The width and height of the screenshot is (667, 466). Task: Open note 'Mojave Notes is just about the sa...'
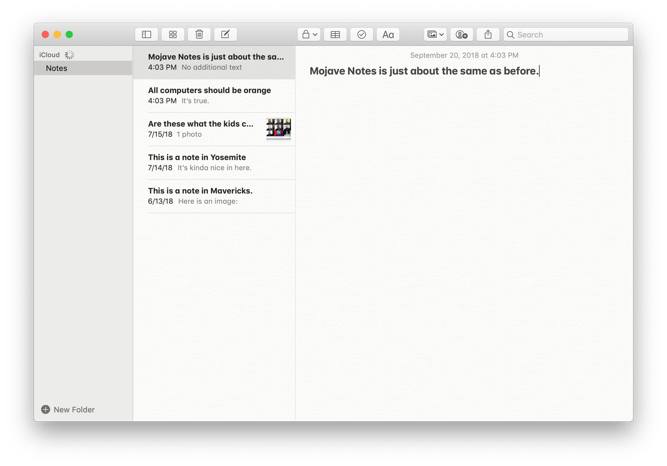214,62
